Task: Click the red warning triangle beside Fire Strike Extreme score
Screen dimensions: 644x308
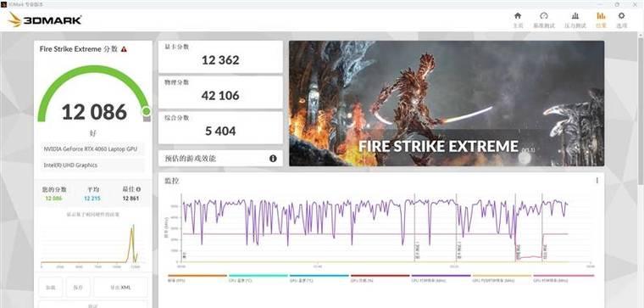Action: (124, 49)
